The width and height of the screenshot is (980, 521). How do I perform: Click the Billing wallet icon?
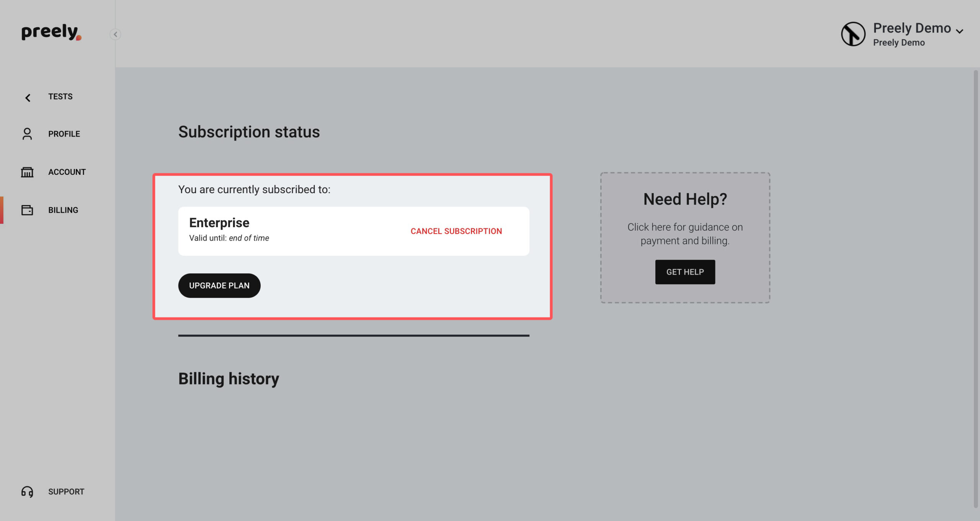[27, 210]
